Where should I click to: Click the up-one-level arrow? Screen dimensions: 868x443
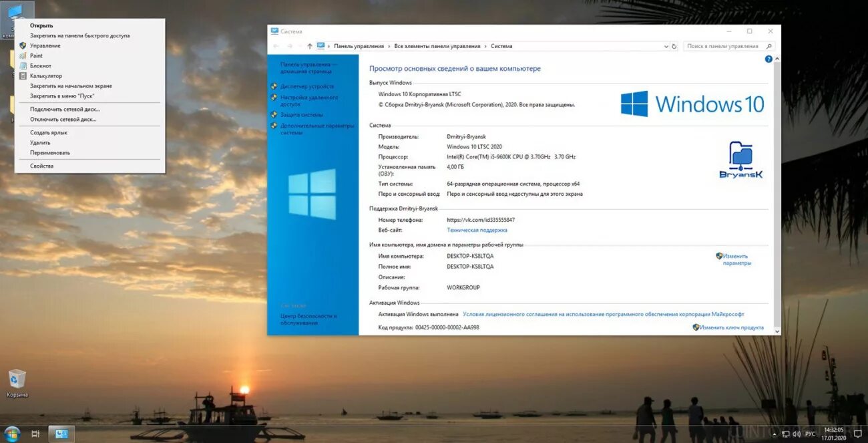click(310, 46)
